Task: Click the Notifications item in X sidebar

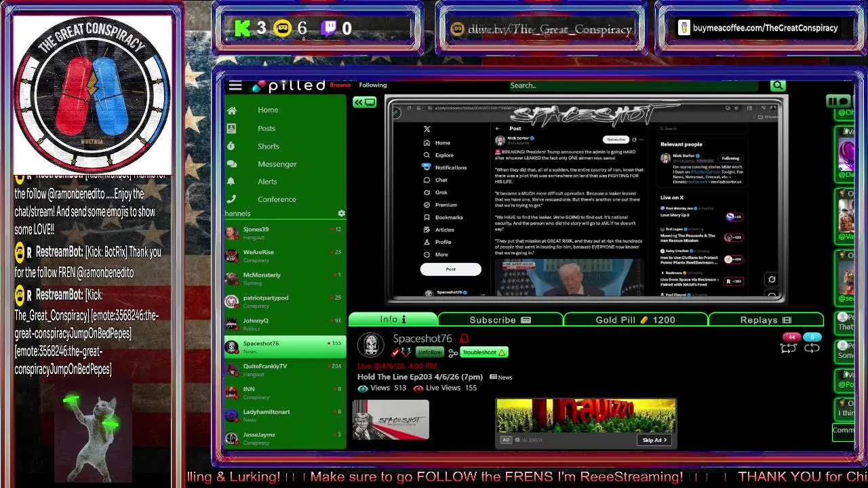Action: [x=445, y=167]
